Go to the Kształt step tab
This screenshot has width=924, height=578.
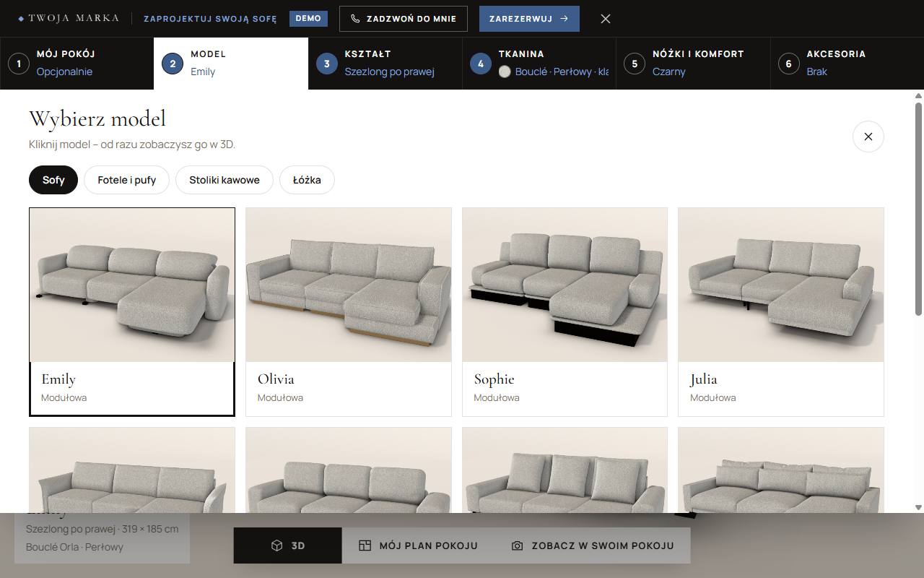(385, 64)
